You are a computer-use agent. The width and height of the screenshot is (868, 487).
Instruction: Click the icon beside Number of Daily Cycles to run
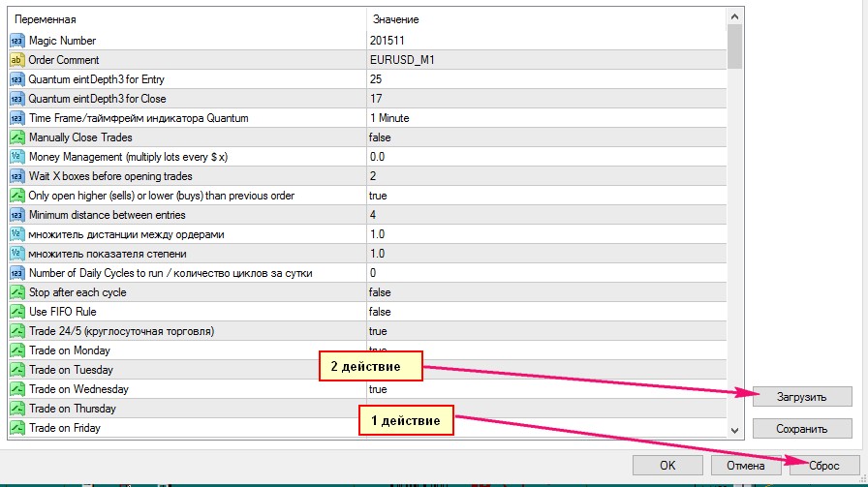click(17, 273)
